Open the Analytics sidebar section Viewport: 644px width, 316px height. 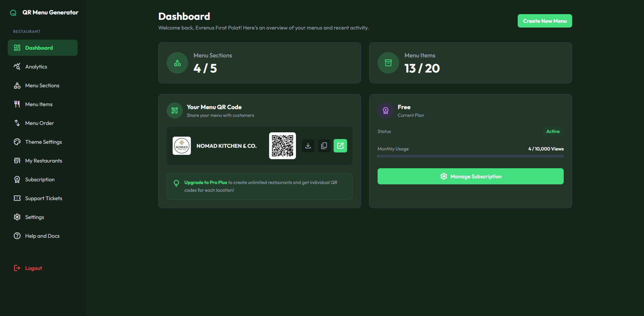pos(36,66)
